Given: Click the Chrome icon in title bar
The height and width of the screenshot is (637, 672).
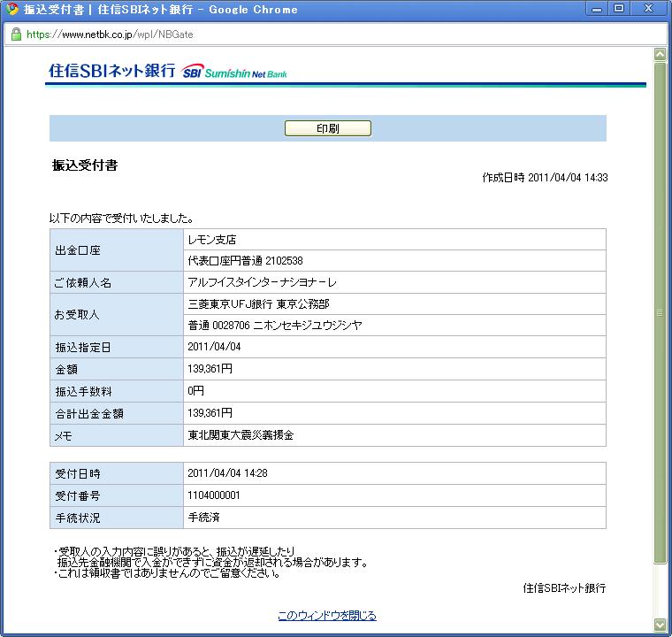Looking at the screenshot, I should 12,9.
